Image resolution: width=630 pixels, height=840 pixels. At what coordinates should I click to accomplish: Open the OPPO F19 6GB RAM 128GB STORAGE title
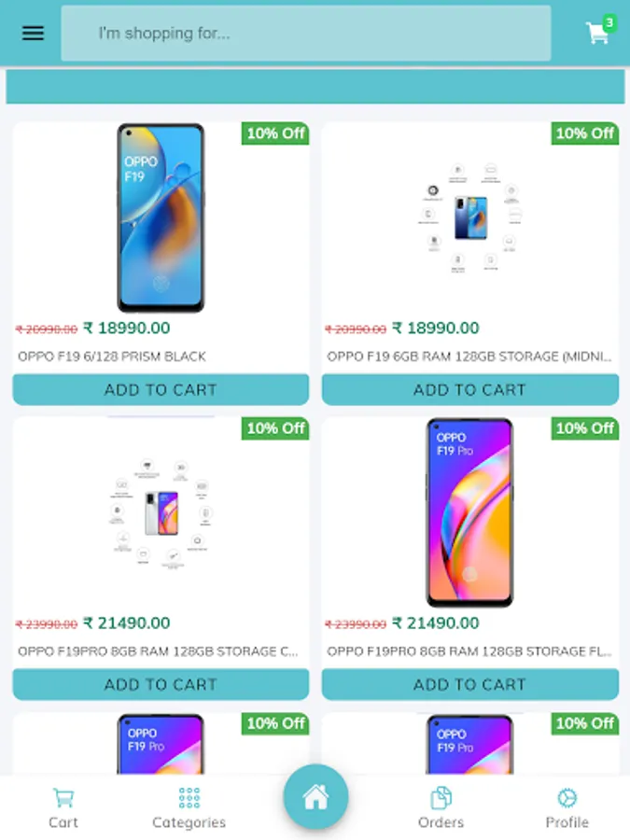pyautogui.click(x=469, y=357)
